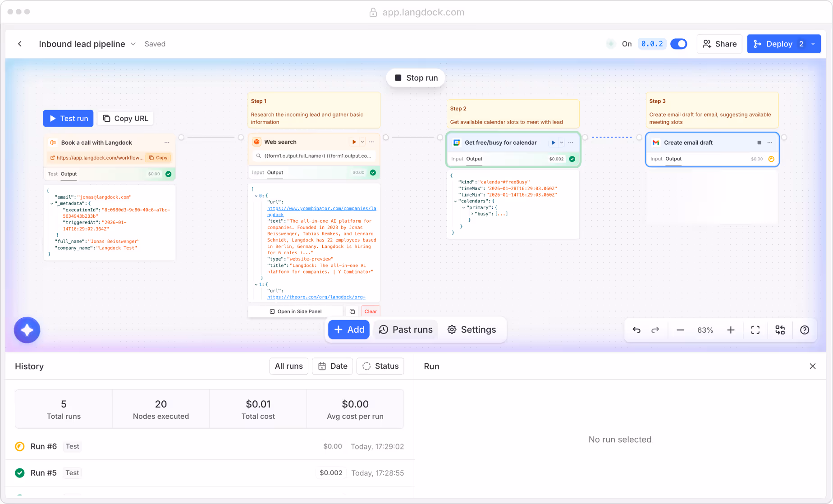Open the theorg.com langdock link
The width and height of the screenshot is (833, 504).
[x=316, y=297]
